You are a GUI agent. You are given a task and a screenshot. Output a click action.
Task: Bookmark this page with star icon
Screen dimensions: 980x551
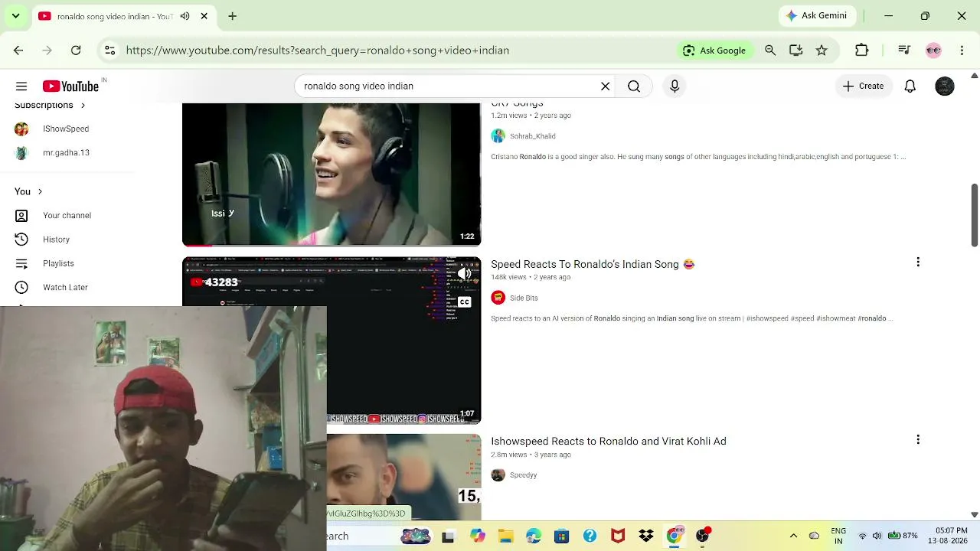pos(822,51)
